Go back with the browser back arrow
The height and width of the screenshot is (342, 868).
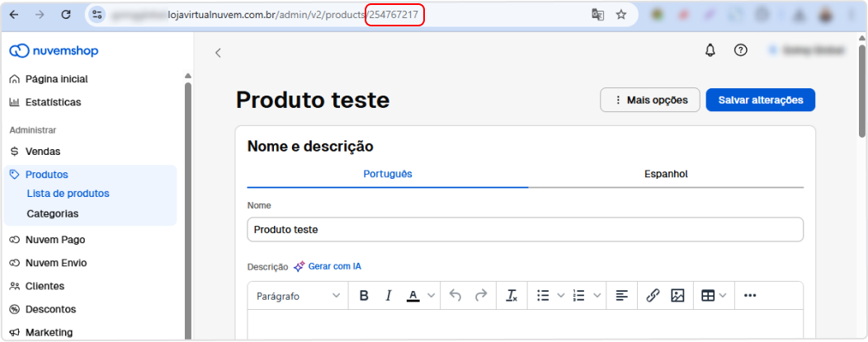click(x=14, y=15)
